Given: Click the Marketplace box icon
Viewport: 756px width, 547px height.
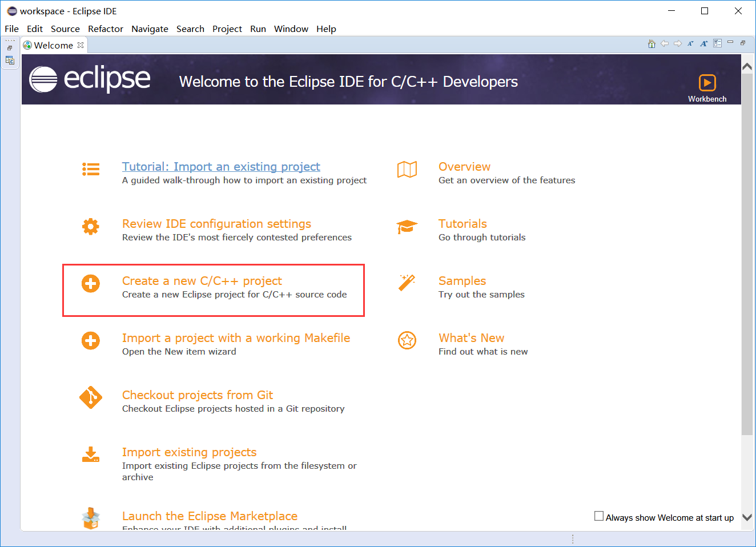Looking at the screenshot, I should point(91,518).
